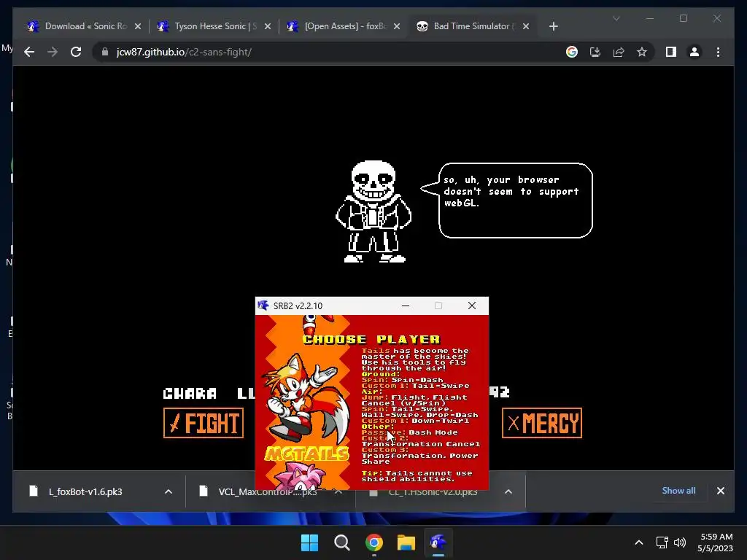The width and height of the screenshot is (747, 560).
Task: Close the SRB2 v2.2.10 window
Action: point(472,306)
